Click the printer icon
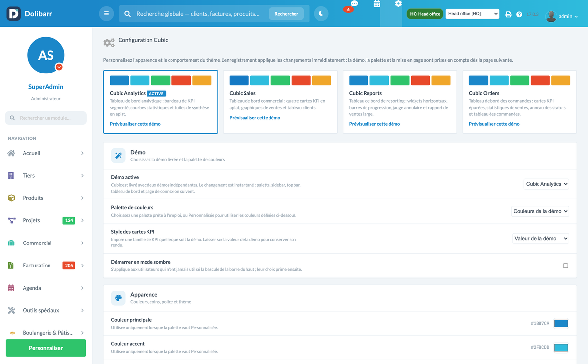Image resolution: width=588 pixels, height=364 pixels. (x=508, y=14)
